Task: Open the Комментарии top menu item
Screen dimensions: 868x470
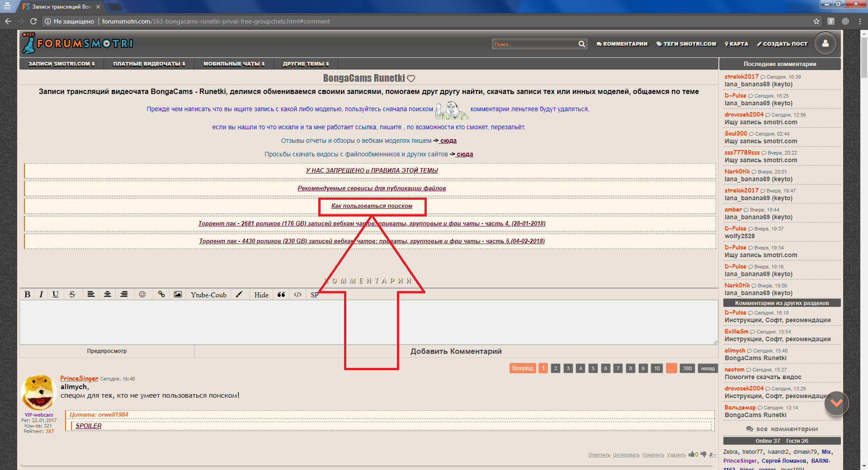Action: 622,44
